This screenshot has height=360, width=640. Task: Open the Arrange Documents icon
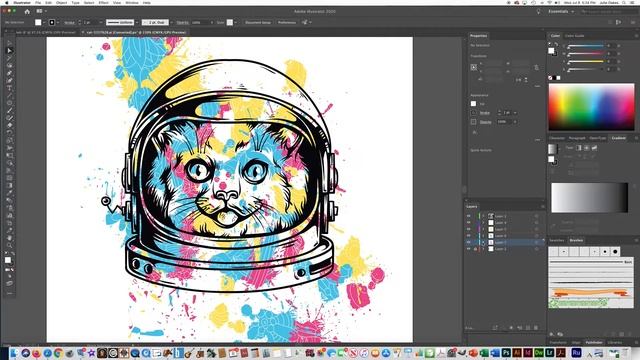point(40,11)
